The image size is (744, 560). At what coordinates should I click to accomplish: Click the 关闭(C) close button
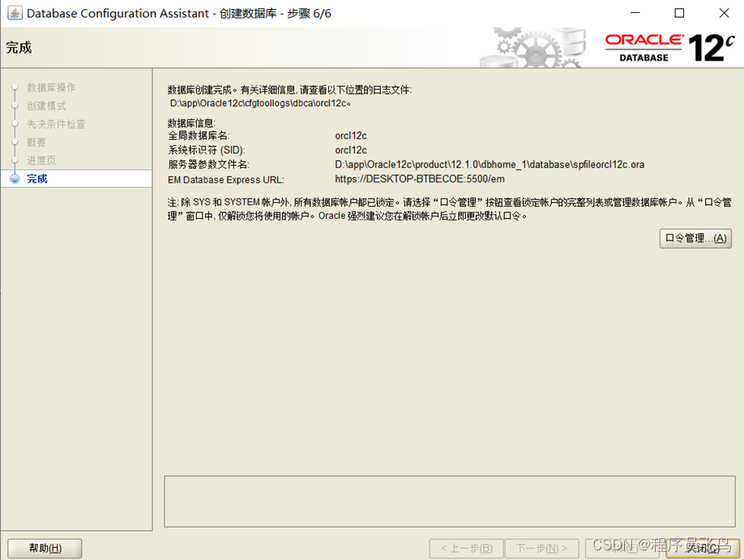tap(702, 548)
